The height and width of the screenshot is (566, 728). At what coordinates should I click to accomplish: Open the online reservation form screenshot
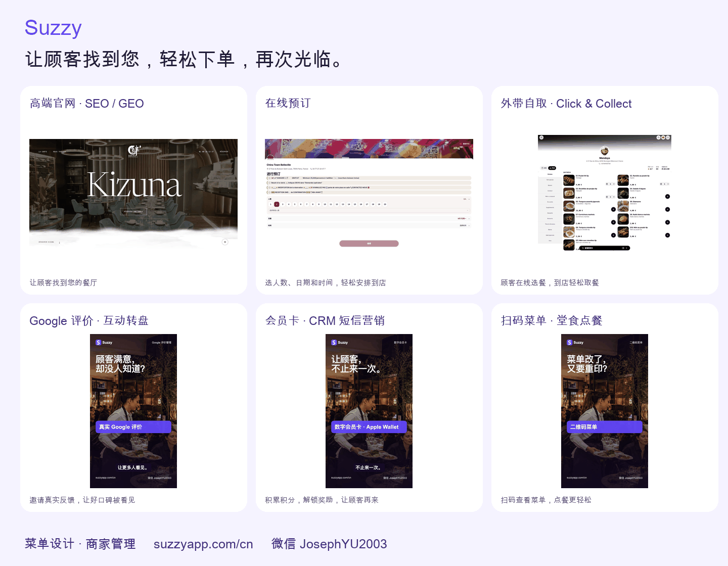point(369,193)
